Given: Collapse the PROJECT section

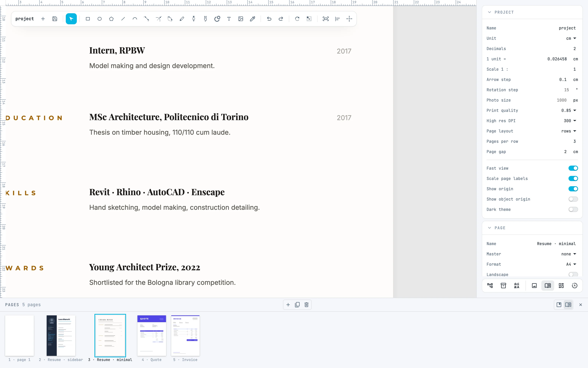Looking at the screenshot, I should click(x=489, y=12).
